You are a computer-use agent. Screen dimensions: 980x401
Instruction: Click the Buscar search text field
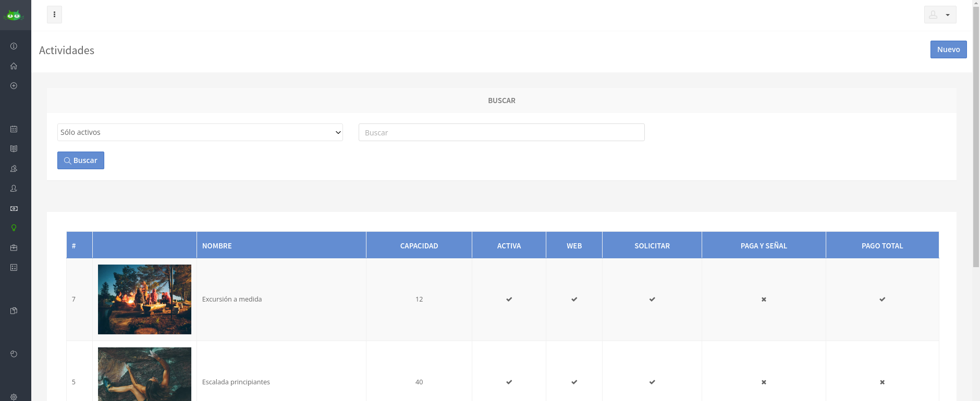(501, 132)
